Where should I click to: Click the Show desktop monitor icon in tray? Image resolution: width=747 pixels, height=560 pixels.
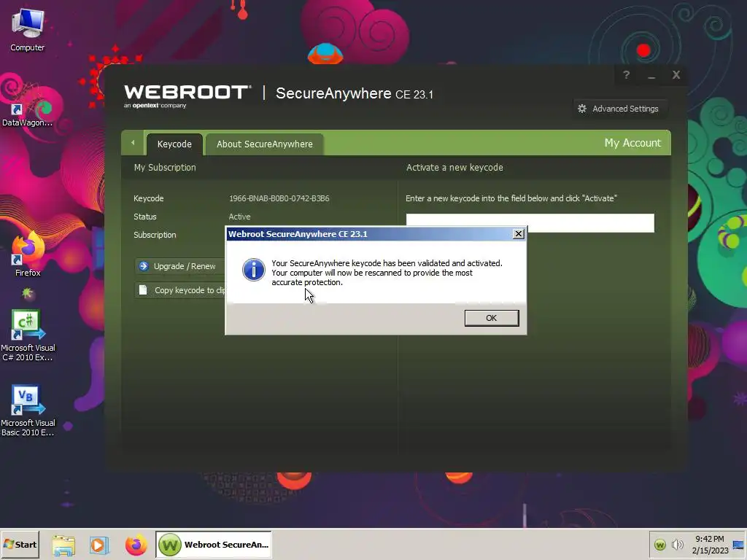738,545
